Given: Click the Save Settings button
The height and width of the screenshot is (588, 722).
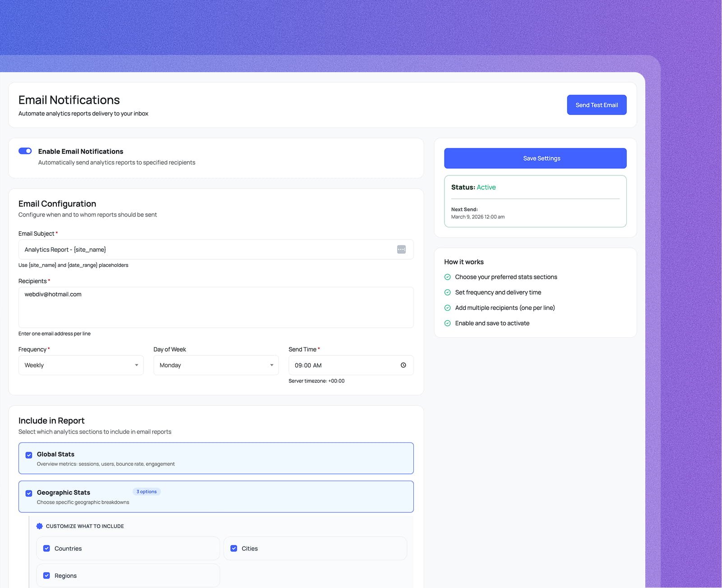Looking at the screenshot, I should coord(535,158).
